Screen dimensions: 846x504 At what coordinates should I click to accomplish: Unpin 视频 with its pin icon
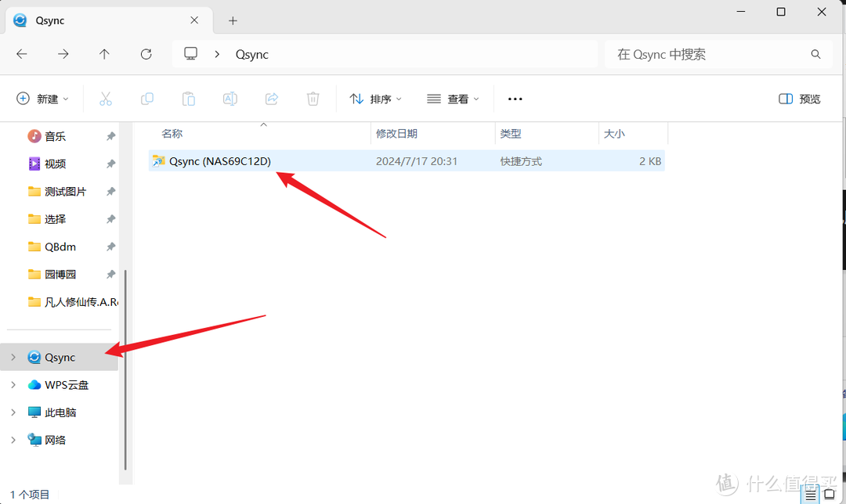click(110, 164)
